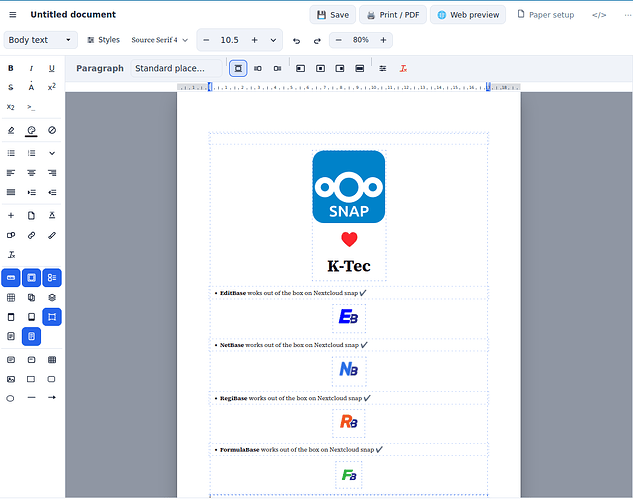Open paragraph settings sliders

pos(382,68)
